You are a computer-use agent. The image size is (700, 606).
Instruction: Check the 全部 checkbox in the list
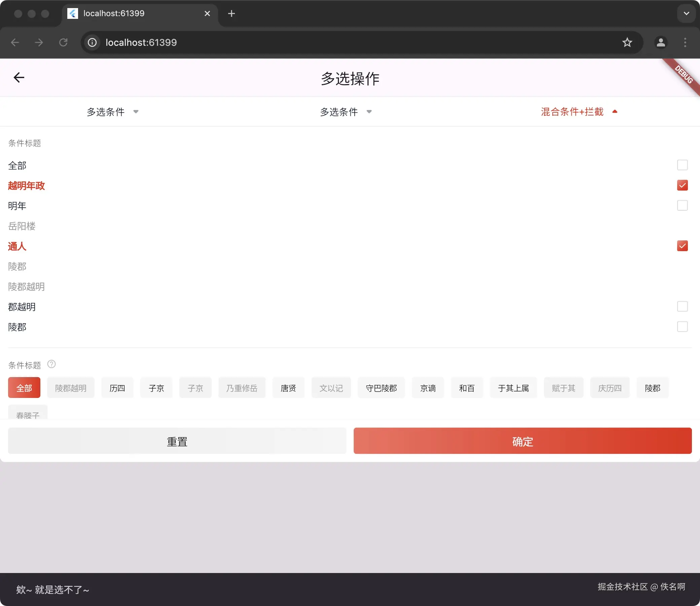point(682,165)
